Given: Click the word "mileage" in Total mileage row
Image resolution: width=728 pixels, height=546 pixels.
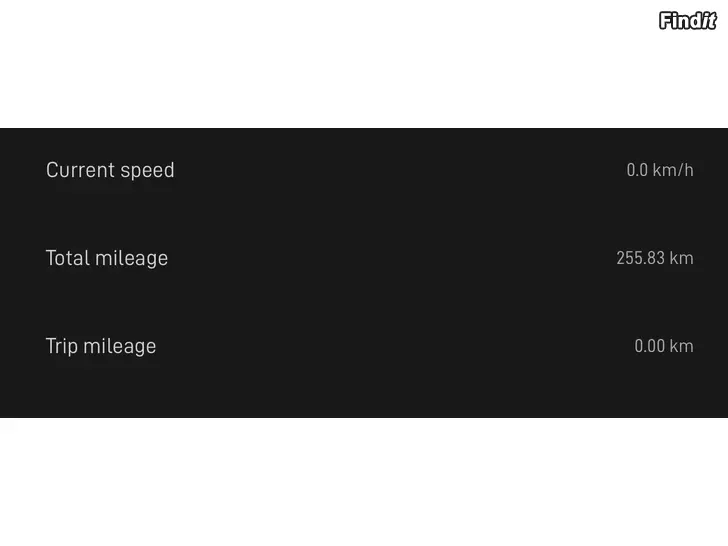Looking at the screenshot, I should pos(131,259).
